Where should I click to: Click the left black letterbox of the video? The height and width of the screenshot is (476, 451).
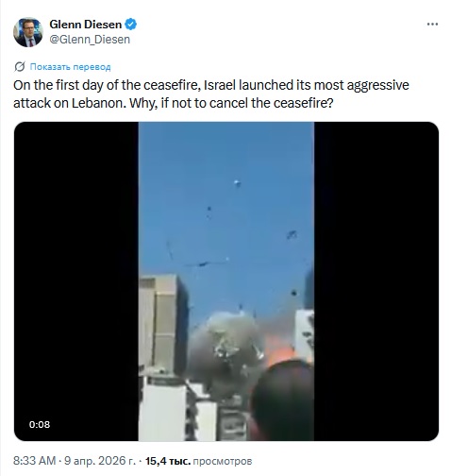(x=76, y=281)
